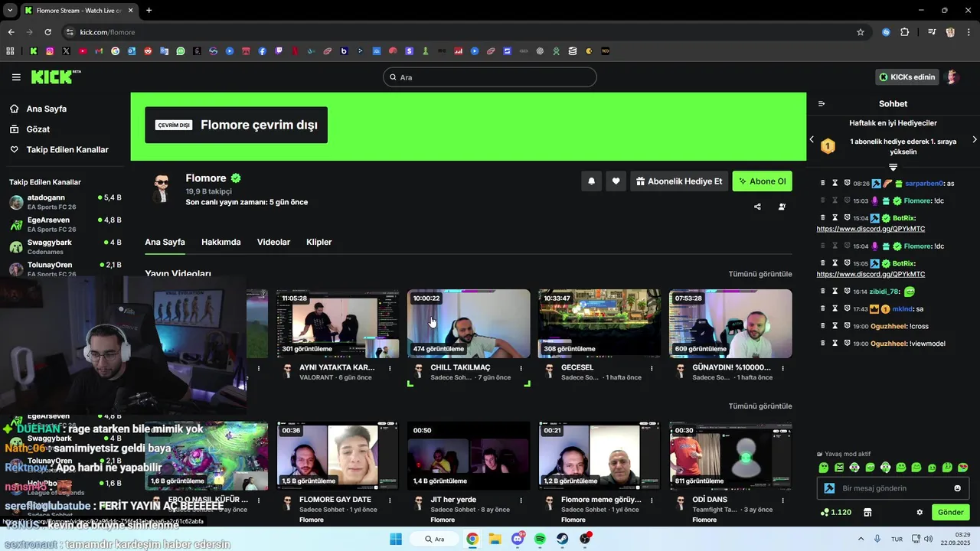Viewport: 980px width, 551px height.
Task: Click the KICK logo
Action: pos(55,77)
